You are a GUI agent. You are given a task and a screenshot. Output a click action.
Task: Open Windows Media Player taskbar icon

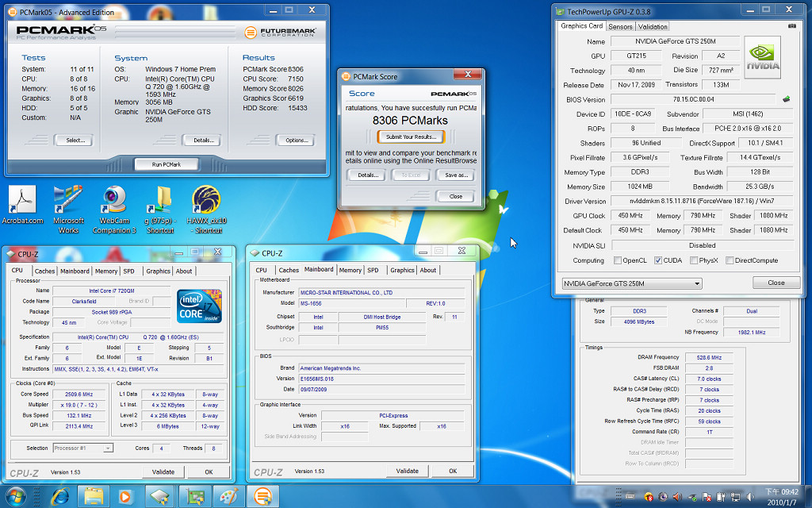pos(126,497)
